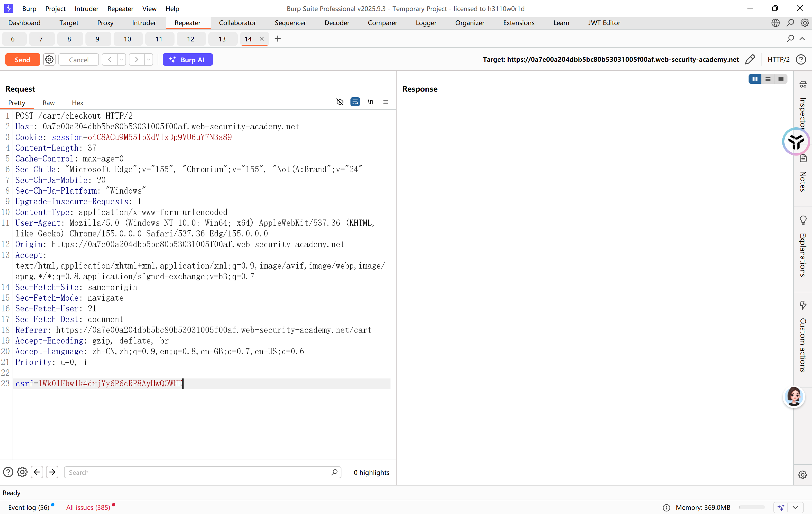Viewport: 812px width, 514px height.
Task: Select the HTTP/2 protocol selector
Action: coord(778,60)
